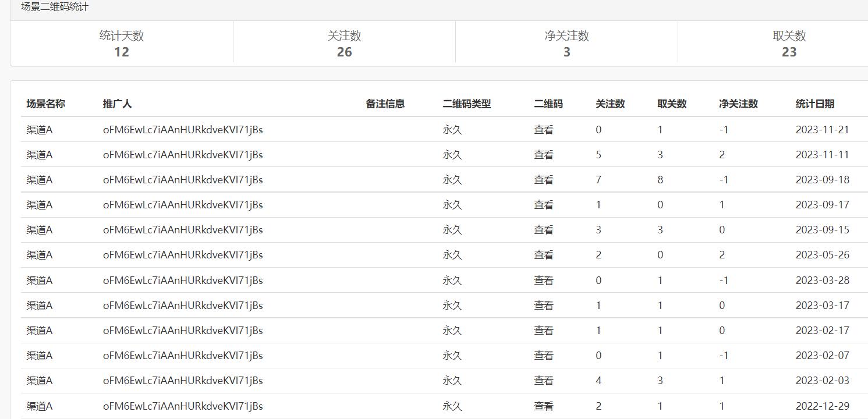Click 查看 for the 2023-02-03 row
This screenshot has height=419, width=868.
543,381
